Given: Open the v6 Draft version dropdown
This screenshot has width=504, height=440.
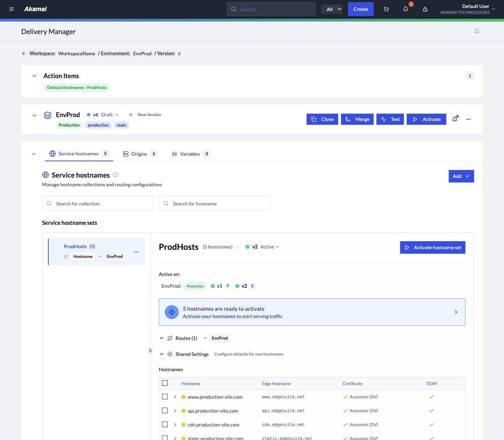Looking at the screenshot, I should [x=103, y=115].
